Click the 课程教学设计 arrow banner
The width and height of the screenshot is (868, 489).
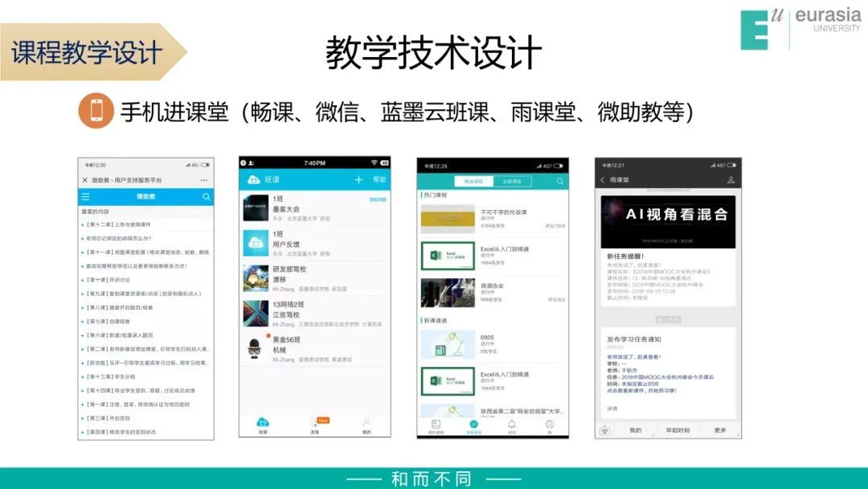[93, 52]
